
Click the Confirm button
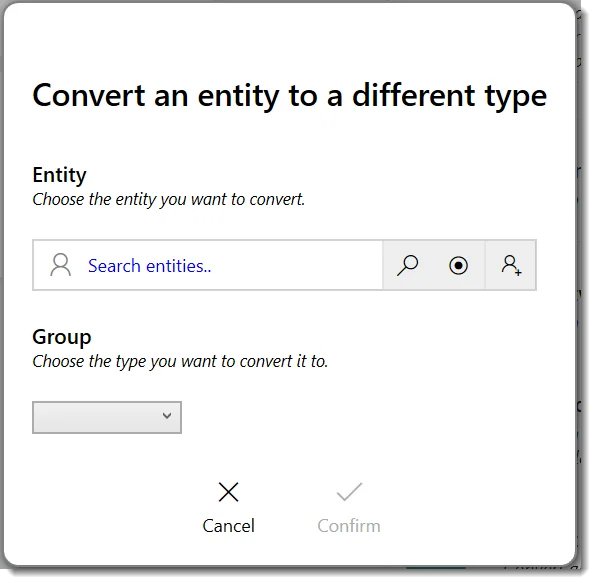click(x=349, y=508)
